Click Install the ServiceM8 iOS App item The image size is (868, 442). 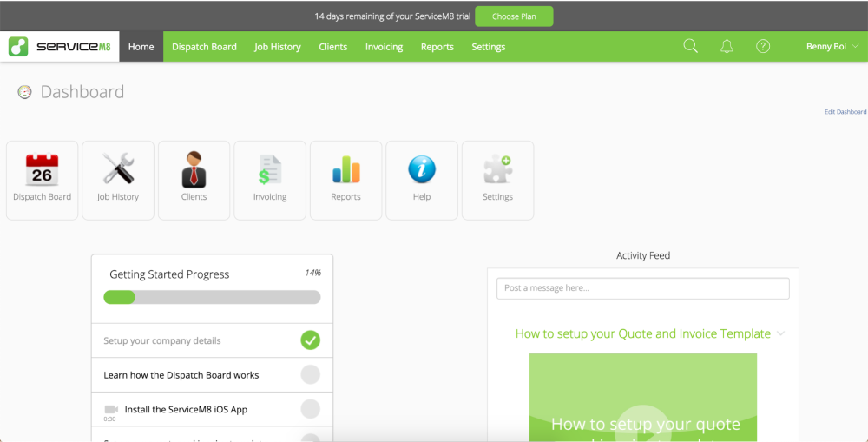pos(186,409)
